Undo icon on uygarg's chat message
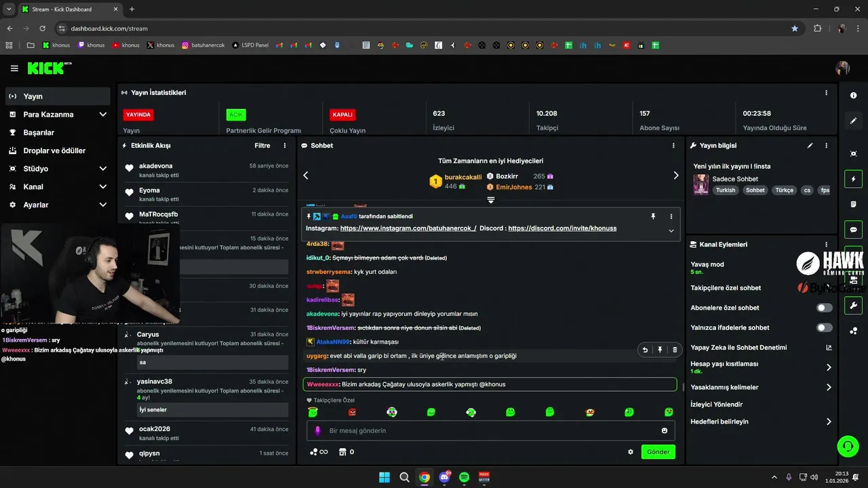Image resolution: width=868 pixels, height=488 pixels. (x=645, y=350)
